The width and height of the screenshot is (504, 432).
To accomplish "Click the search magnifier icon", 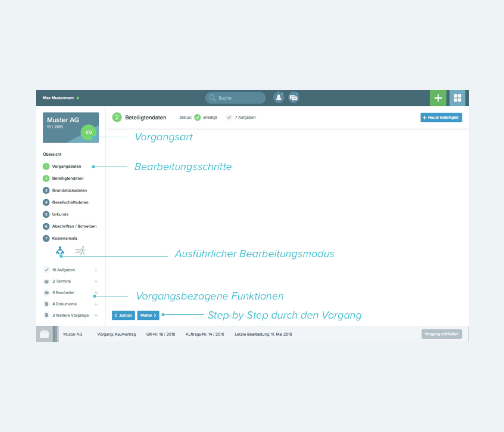I will pos(212,98).
